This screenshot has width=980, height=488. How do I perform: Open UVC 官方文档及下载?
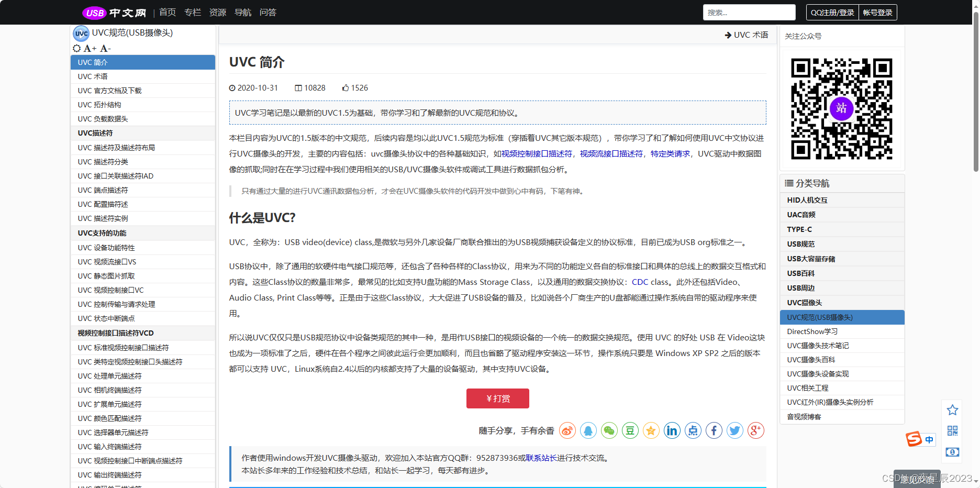click(143, 91)
